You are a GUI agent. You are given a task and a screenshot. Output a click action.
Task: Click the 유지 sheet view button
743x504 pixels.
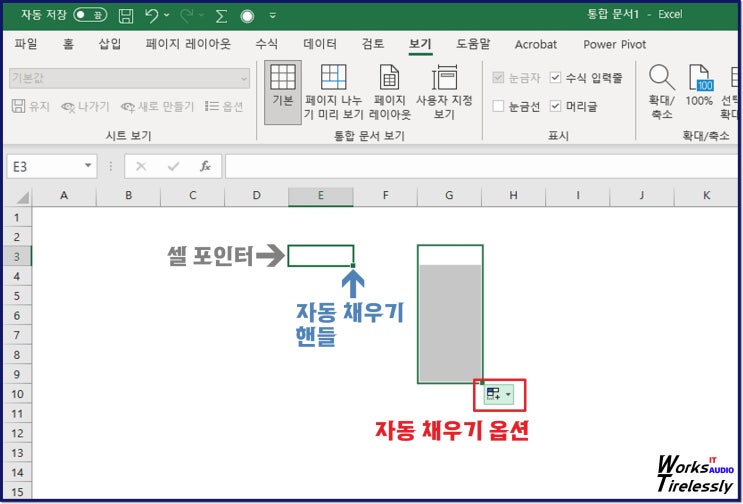click(x=31, y=107)
